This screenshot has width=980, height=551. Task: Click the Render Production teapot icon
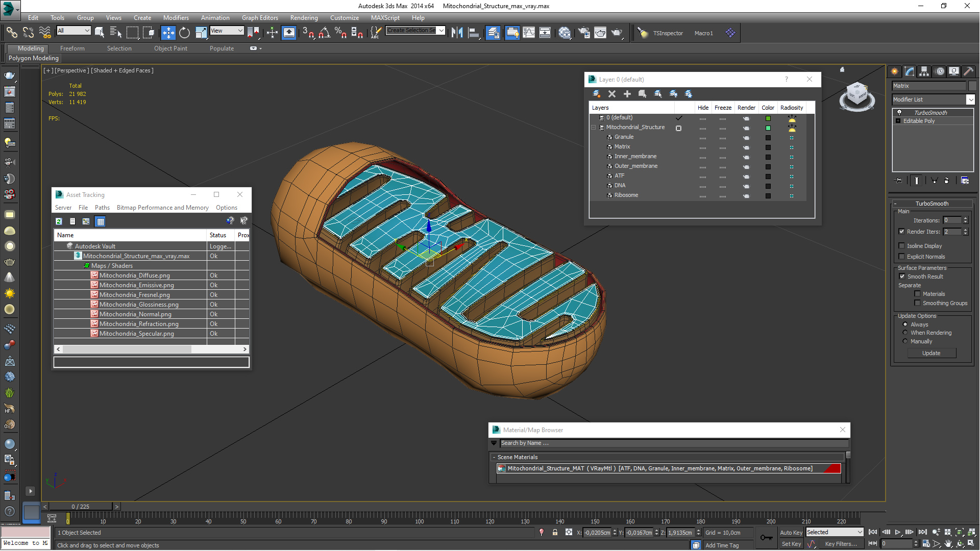tap(617, 33)
